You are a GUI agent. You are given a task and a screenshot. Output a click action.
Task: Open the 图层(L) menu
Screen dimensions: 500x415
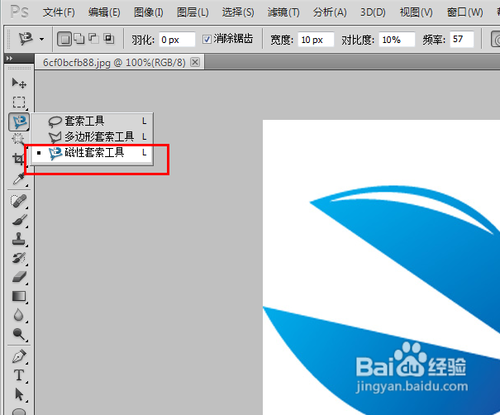[193, 12]
